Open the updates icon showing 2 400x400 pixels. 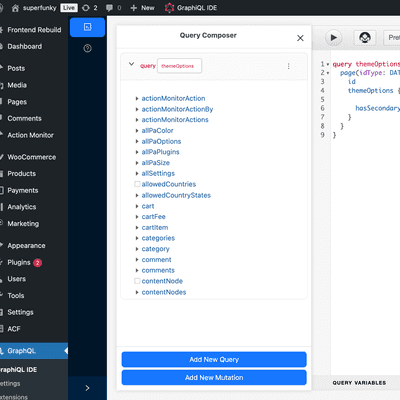coord(89,8)
